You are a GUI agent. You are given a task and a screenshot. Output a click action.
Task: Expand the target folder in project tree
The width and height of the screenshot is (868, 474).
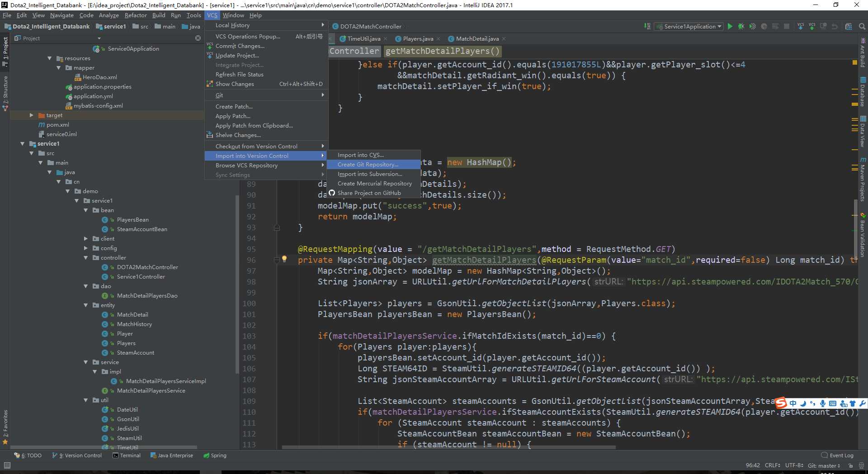31,115
